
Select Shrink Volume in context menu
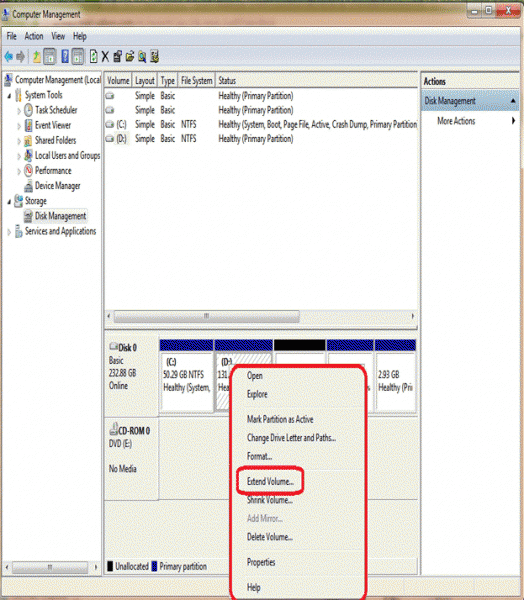point(270,500)
